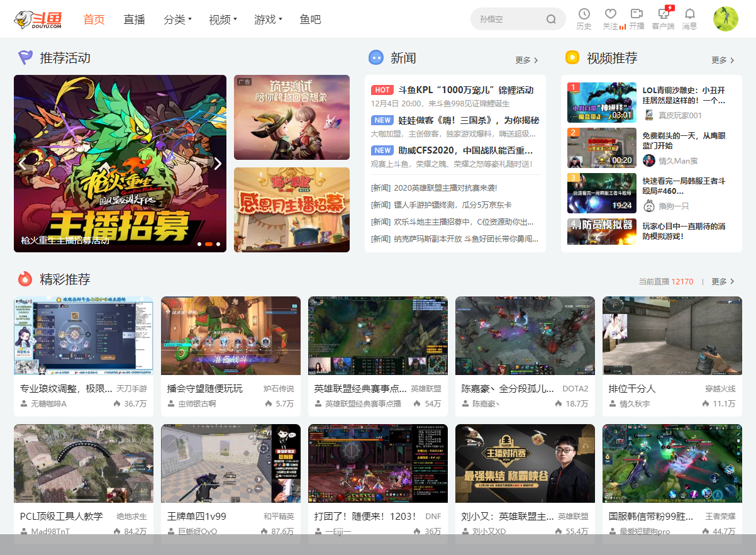Click the heat flame icon beside 36.7万

pyautogui.click(x=117, y=403)
